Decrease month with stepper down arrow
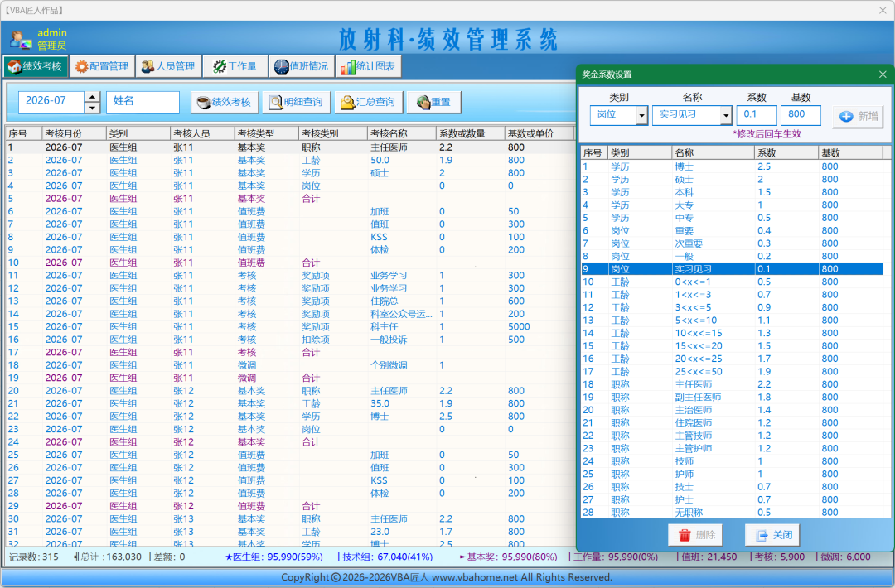 [93, 108]
